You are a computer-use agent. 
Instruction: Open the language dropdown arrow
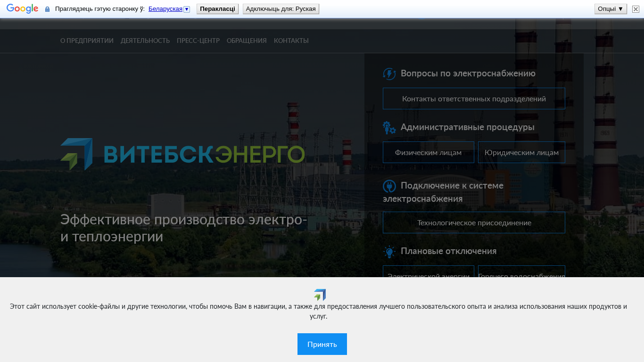click(187, 9)
